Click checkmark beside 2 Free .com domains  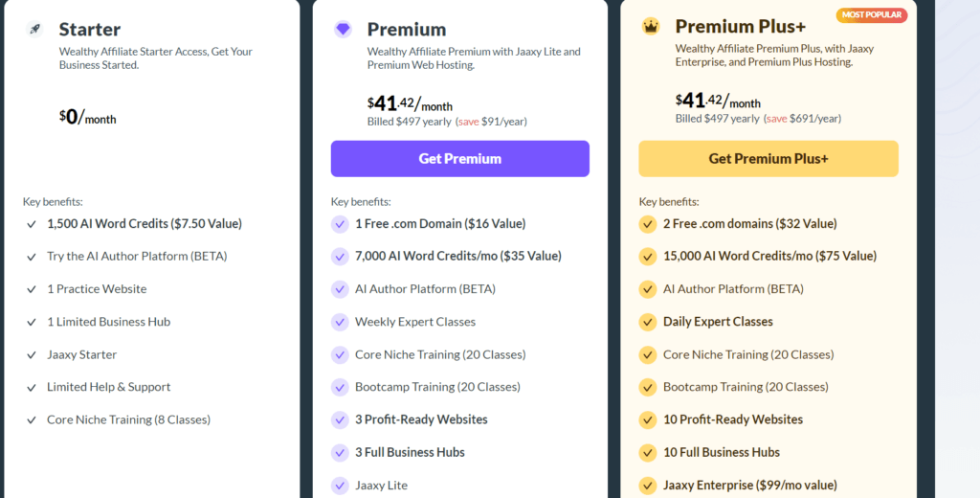pyautogui.click(x=648, y=224)
